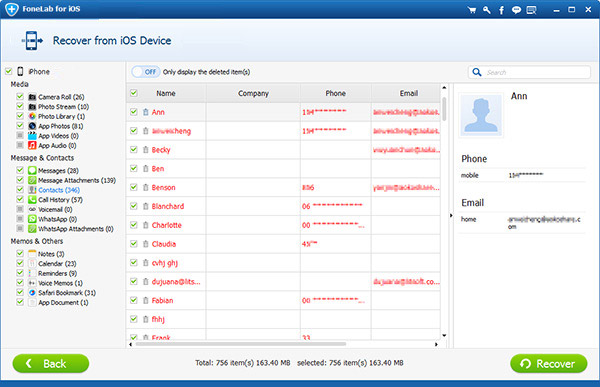Viewport: 600px width, 387px height.
Task: Select Contacts (346) in sidebar
Action: point(59,190)
